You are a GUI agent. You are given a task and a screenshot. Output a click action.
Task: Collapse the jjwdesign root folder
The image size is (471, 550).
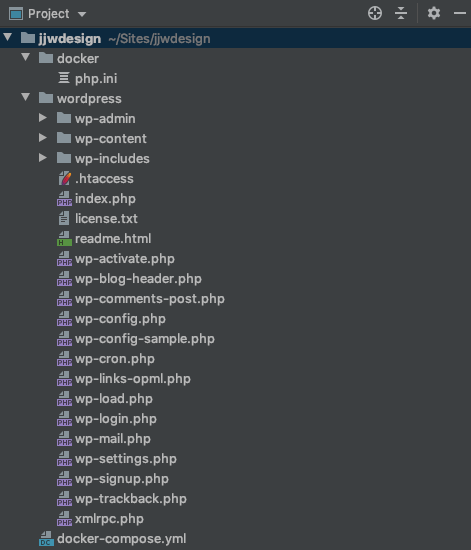click(x=8, y=37)
